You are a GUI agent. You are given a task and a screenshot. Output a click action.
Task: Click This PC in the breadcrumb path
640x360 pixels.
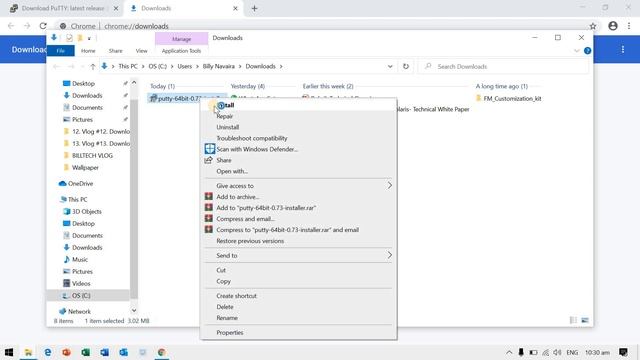click(128, 66)
